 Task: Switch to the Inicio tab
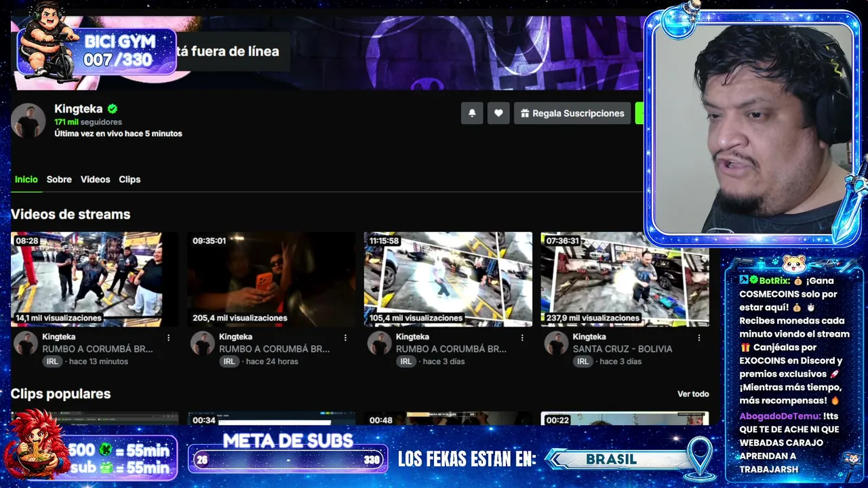click(26, 180)
